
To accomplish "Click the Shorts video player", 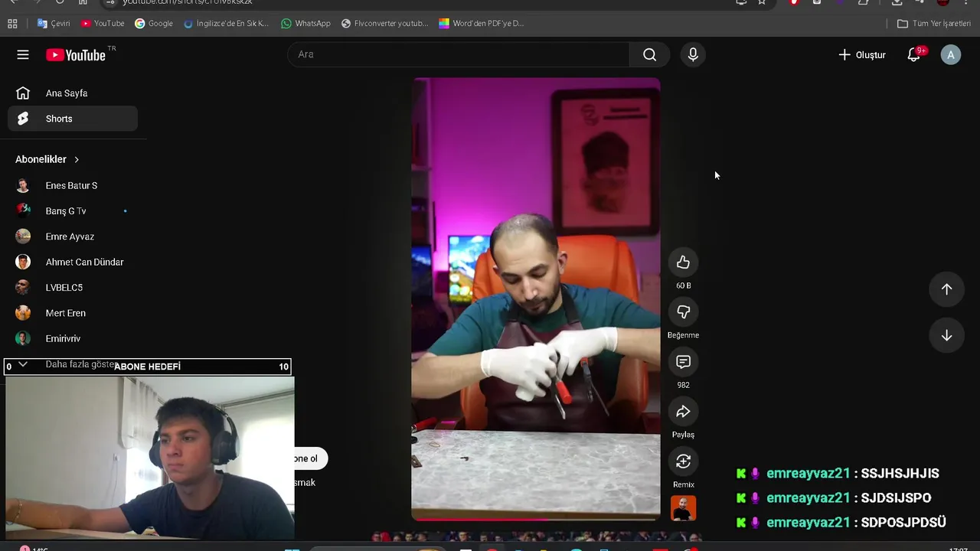I will point(536,298).
